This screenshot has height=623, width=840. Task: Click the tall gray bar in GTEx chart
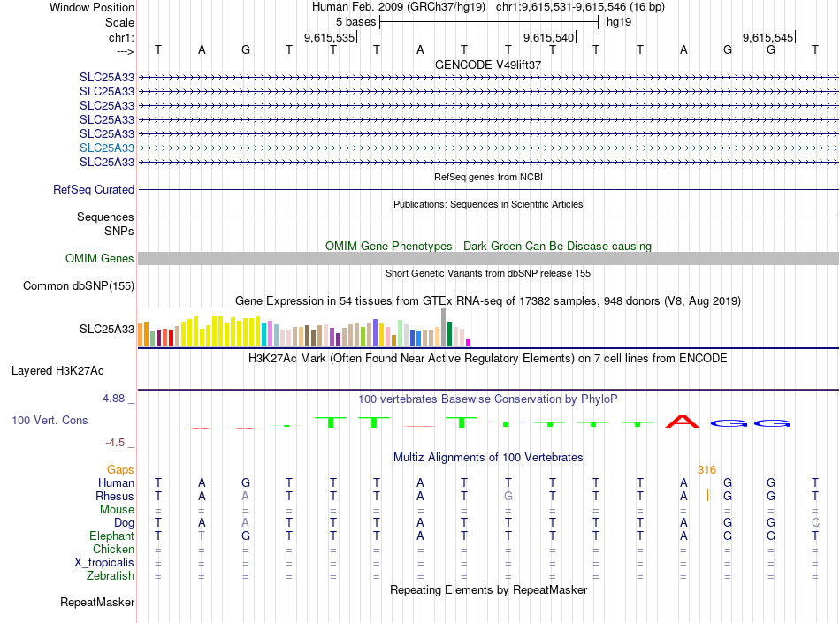444,328
